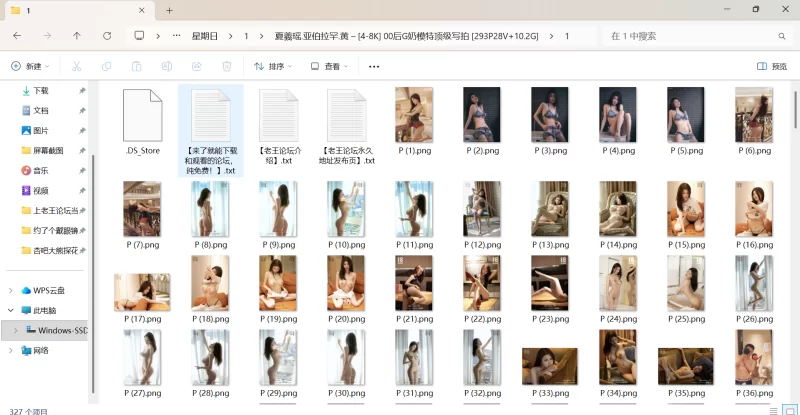Open 下载 in the sidebar
The image size is (800, 415).
(x=41, y=91)
